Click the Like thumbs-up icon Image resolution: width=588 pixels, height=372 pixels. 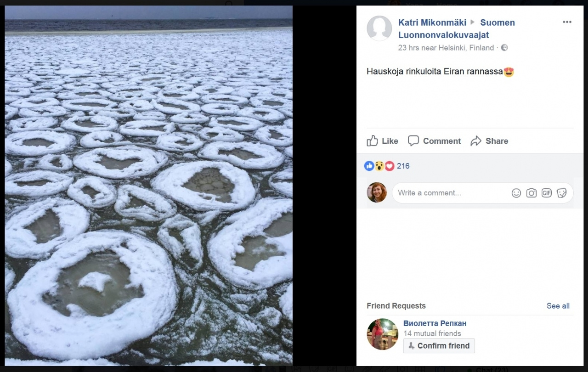pyautogui.click(x=373, y=141)
